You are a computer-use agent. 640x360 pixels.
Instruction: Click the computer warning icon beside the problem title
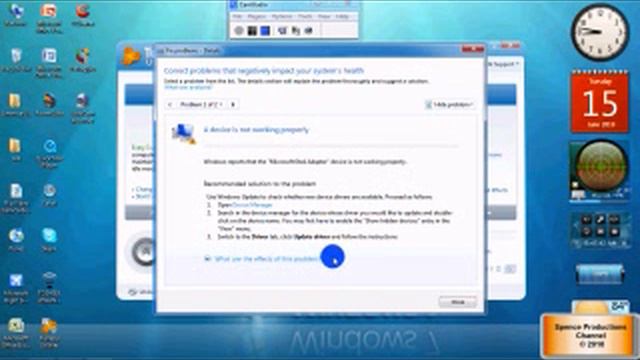click(184, 133)
